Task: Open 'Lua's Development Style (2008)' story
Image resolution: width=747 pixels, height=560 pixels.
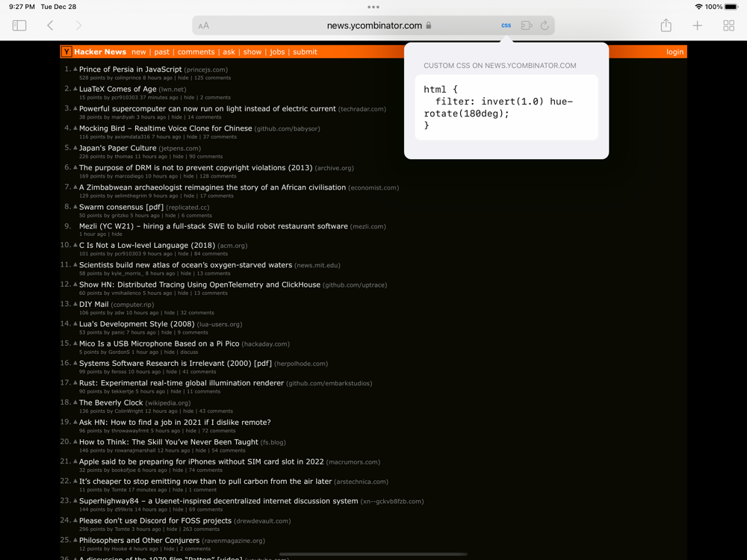Action: tap(137, 324)
